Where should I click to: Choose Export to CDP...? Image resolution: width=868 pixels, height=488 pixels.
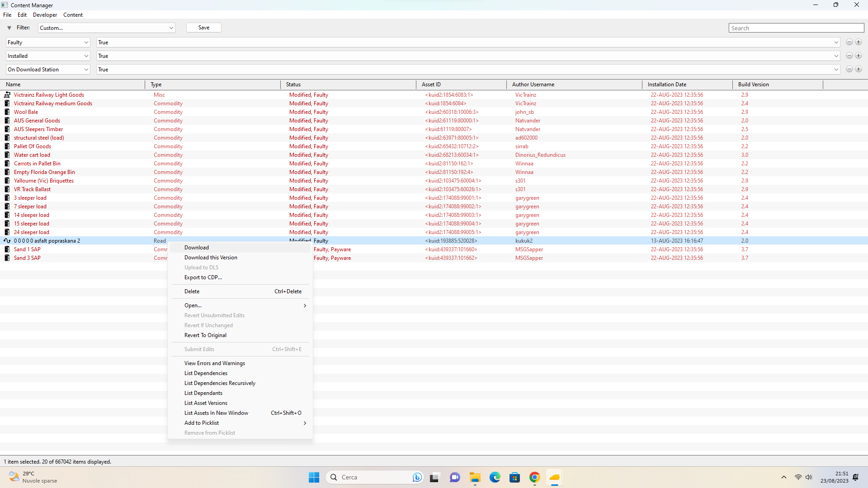[240, 277]
